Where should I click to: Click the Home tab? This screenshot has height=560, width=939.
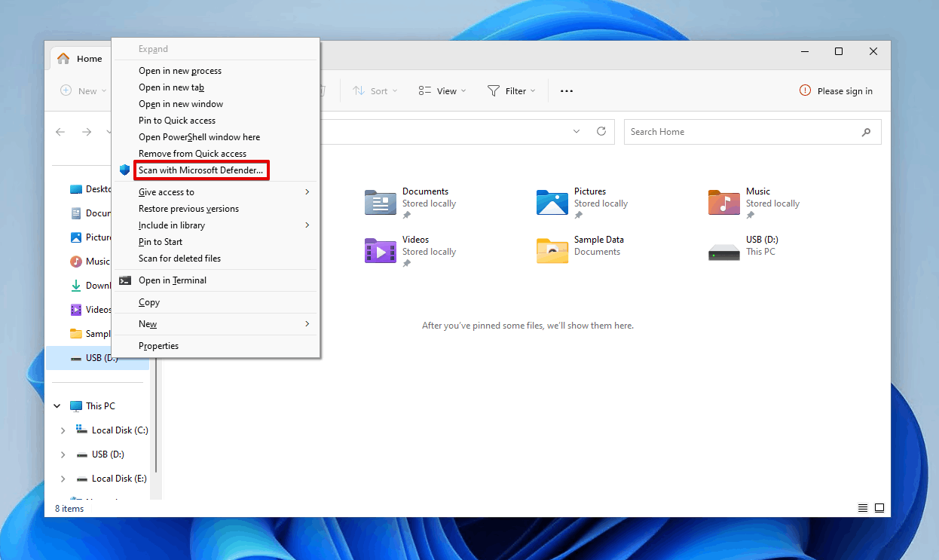81,59
